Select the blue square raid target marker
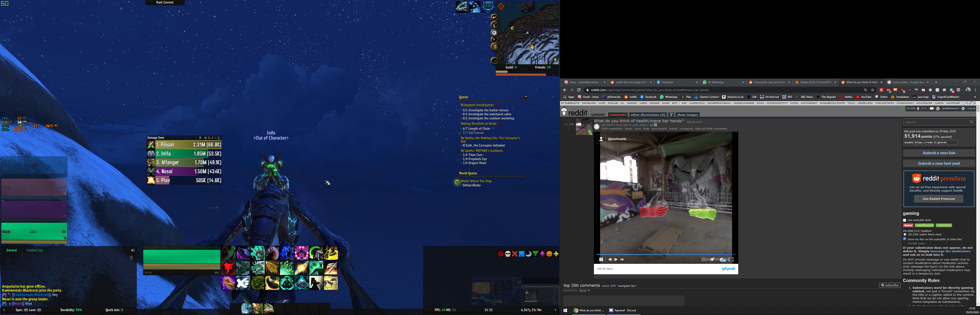Screen dimensions: 980x315 pos(522,254)
